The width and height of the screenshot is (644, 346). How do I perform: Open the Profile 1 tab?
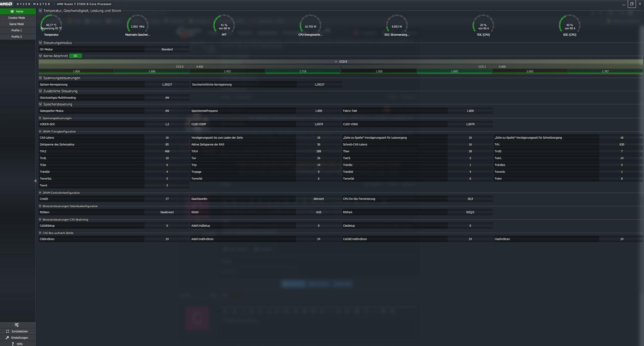[17, 30]
